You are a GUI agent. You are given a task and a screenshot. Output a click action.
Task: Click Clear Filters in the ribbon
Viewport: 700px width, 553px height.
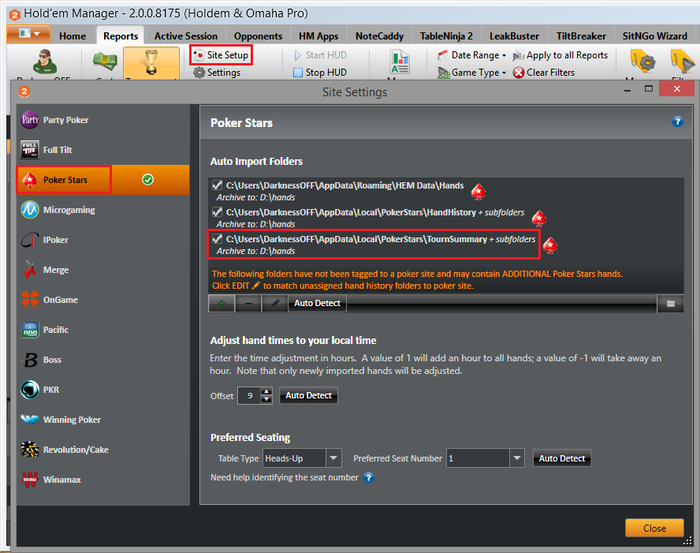pos(544,72)
